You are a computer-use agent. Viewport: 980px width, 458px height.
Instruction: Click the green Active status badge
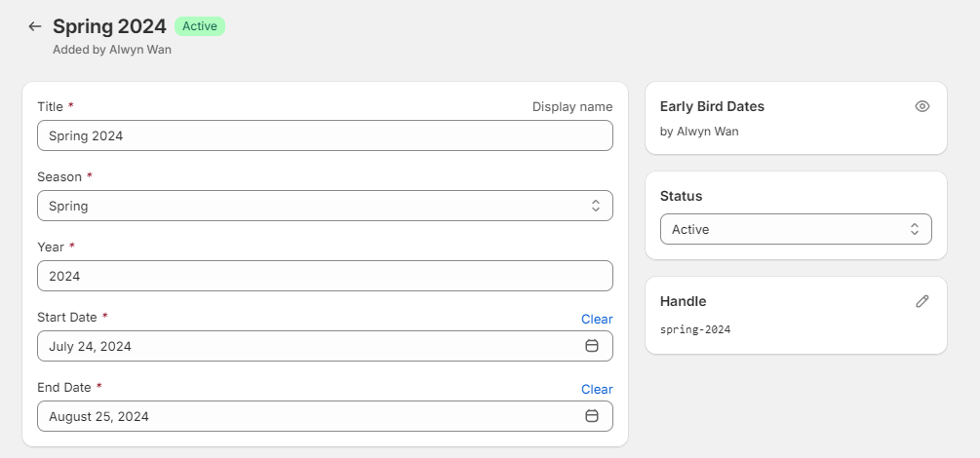tap(200, 26)
